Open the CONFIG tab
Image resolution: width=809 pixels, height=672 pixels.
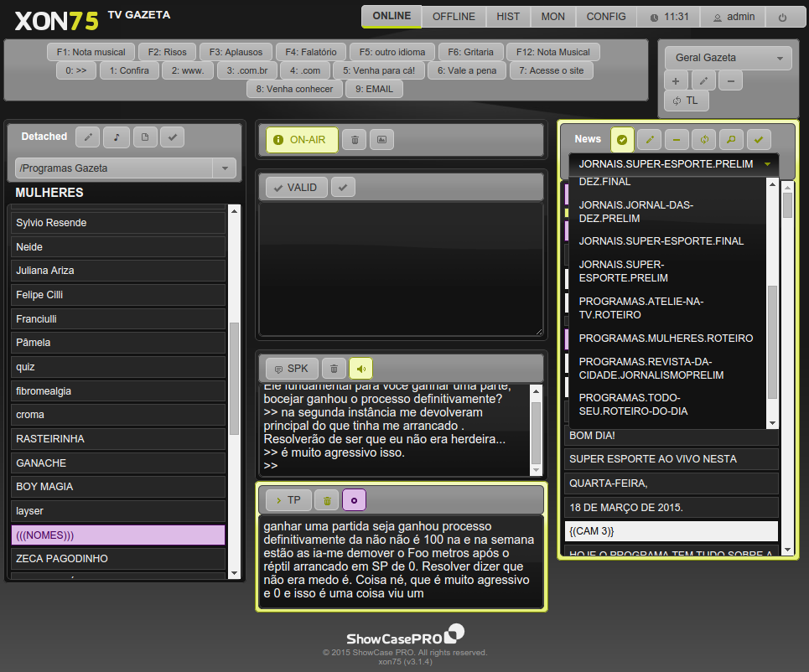605,17
